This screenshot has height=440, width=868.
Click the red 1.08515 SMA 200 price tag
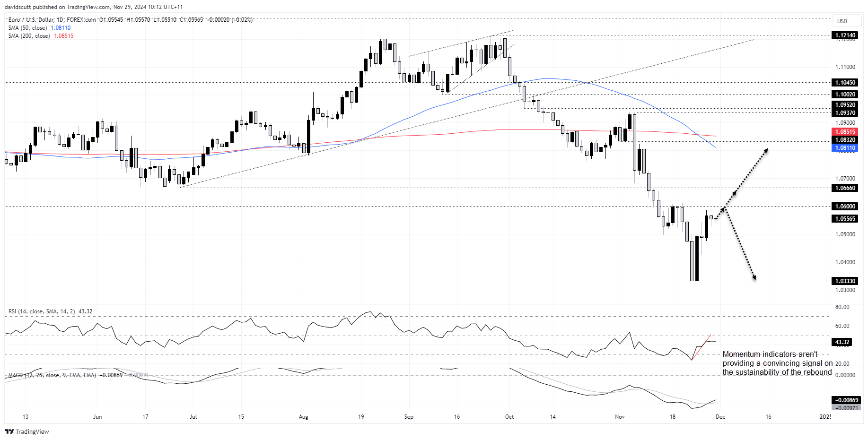coord(845,132)
